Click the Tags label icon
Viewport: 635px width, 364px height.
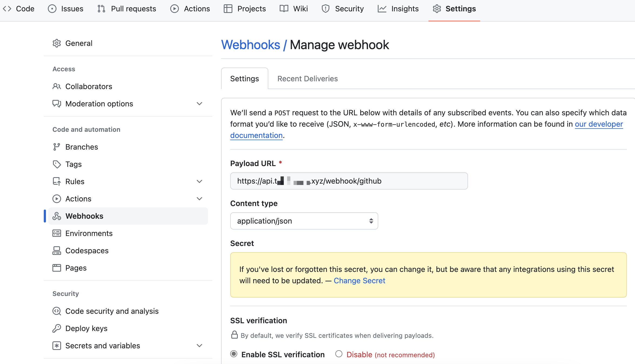[57, 164]
